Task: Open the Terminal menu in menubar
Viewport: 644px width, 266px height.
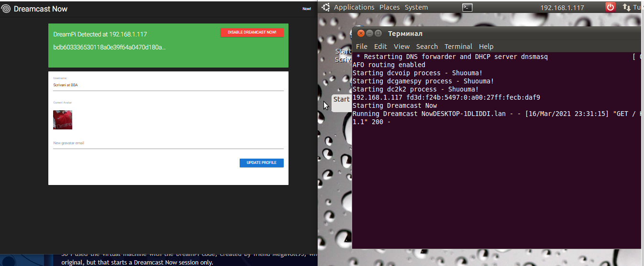Action: click(x=458, y=46)
